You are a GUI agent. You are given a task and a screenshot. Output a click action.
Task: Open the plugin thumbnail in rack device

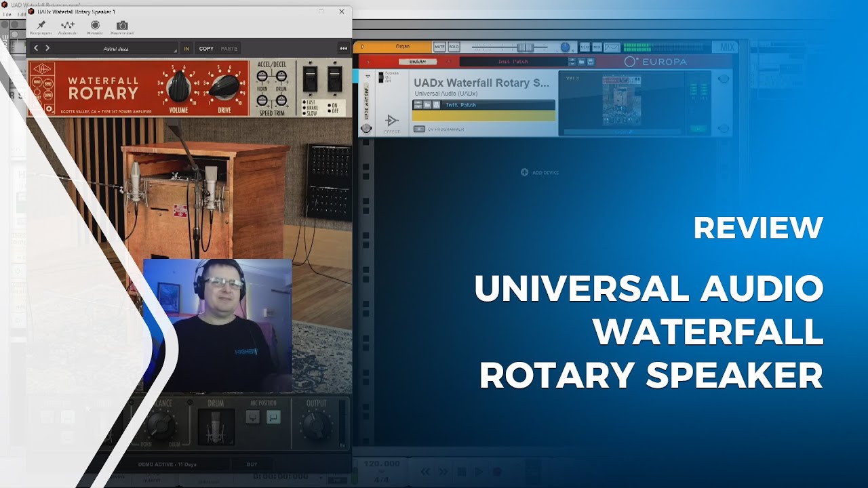point(623,100)
